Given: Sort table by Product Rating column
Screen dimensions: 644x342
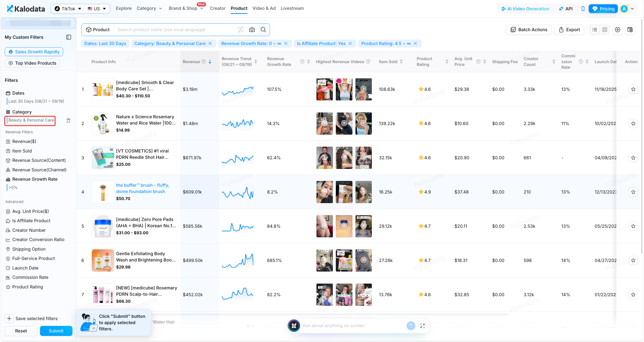Looking at the screenshot, I should click(x=447, y=62).
